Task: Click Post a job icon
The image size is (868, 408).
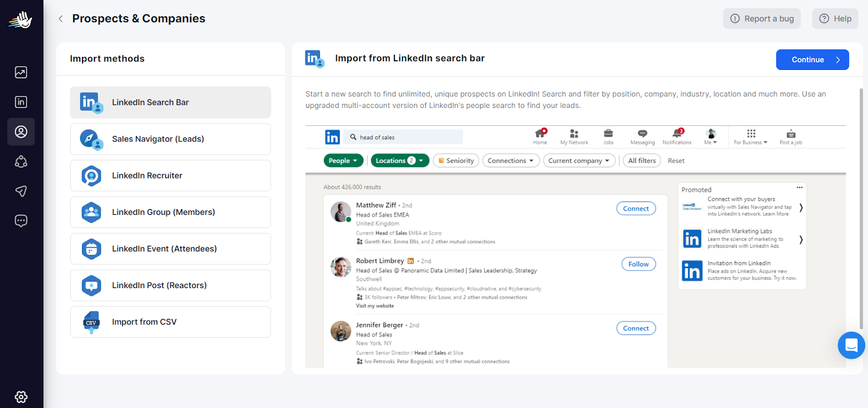Action: 791,137
